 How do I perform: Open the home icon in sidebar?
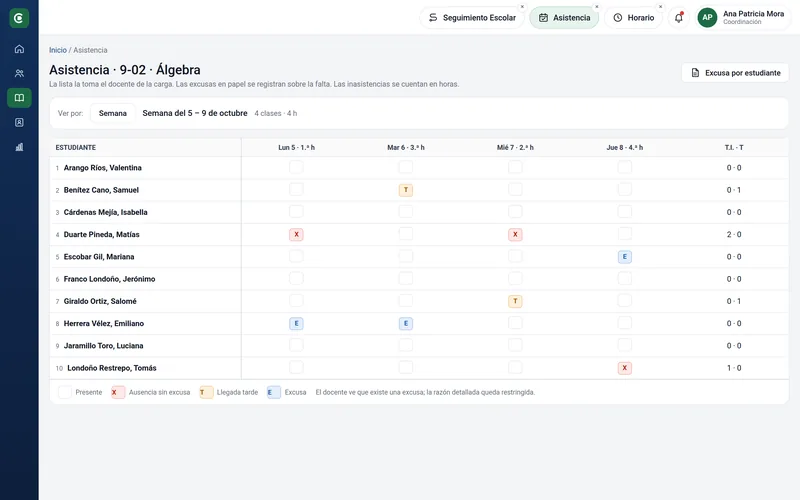[19, 49]
